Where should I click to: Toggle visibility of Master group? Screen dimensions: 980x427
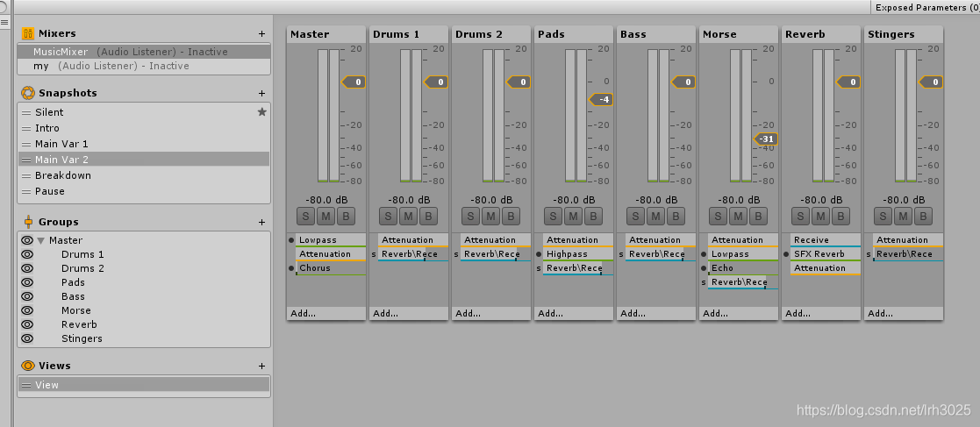[27, 240]
